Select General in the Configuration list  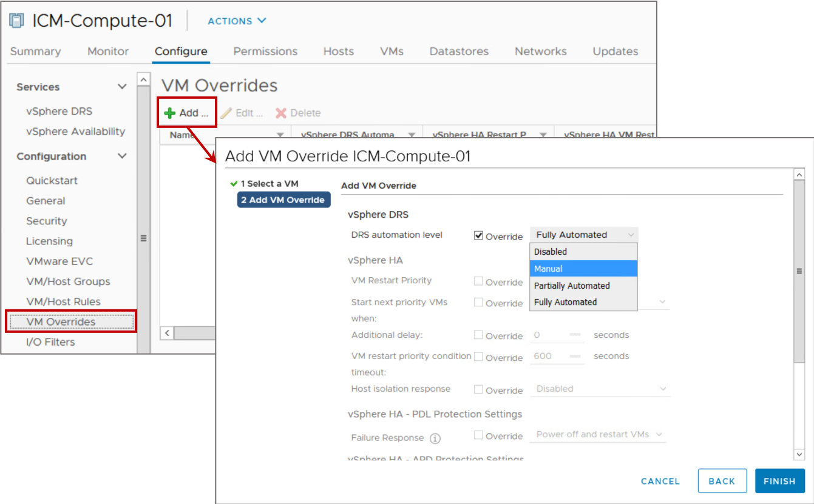click(46, 200)
